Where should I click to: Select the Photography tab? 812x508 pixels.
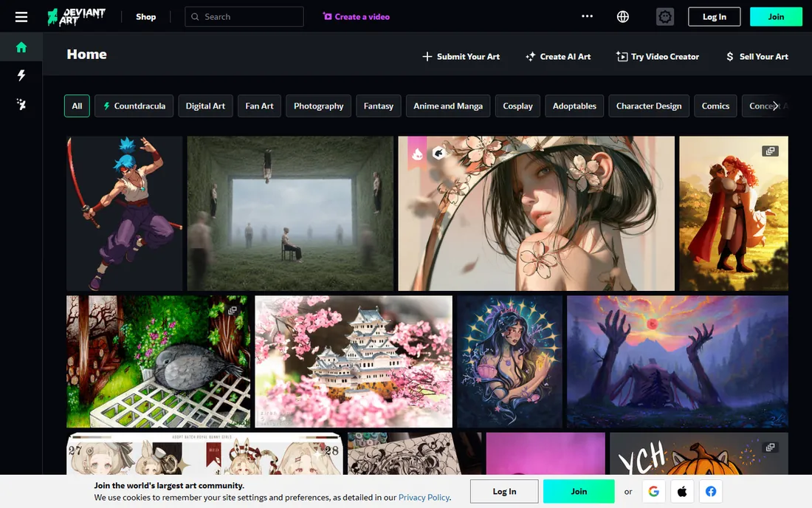[318, 106]
